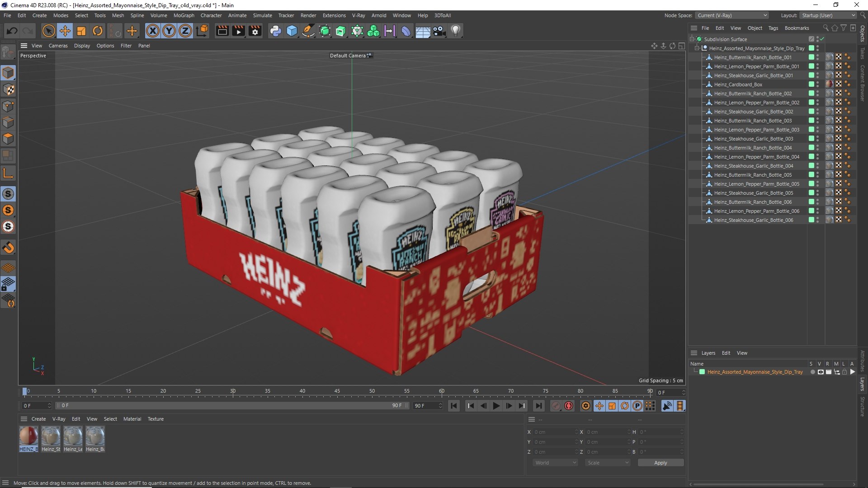Toggle X axis lock
This screenshot has width=868, height=488.
click(153, 31)
